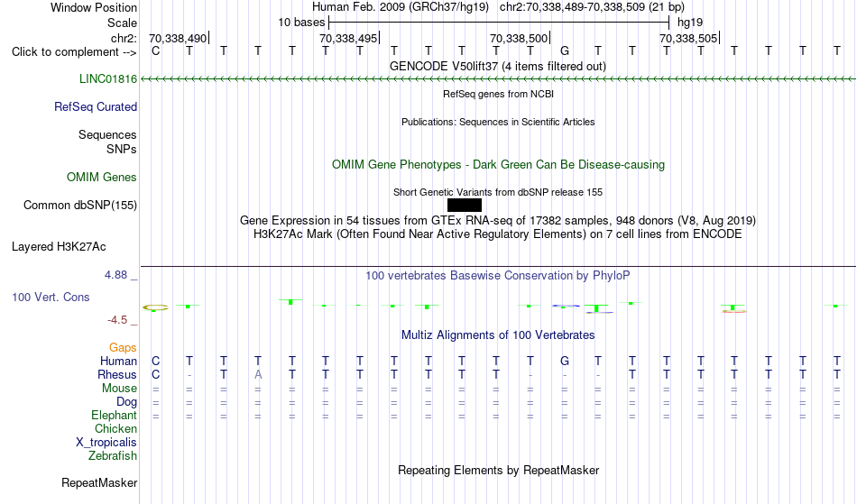Click 'Repeating Elements by RepeatMasker' title
This screenshot has height=504, width=857.
pyautogui.click(x=498, y=470)
